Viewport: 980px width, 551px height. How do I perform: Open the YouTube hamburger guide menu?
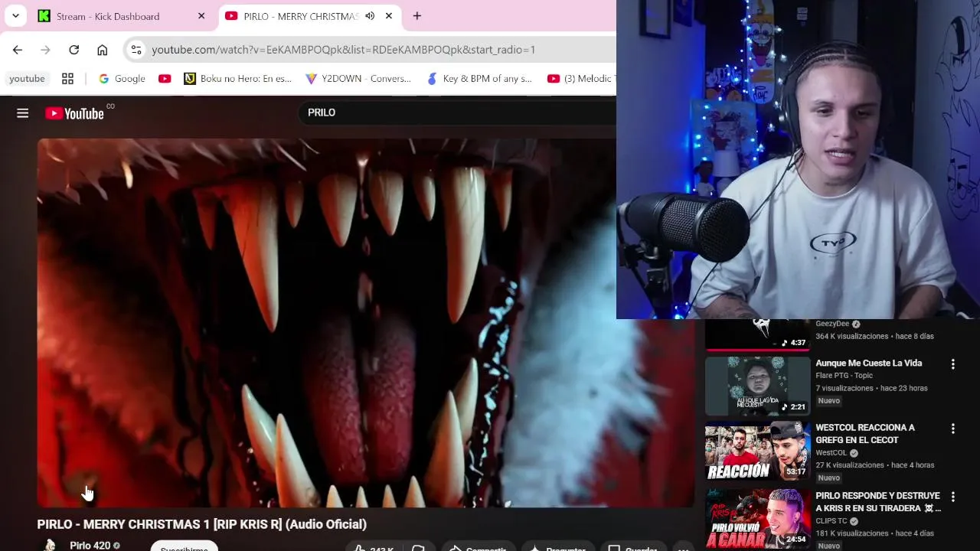(x=23, y=113)
